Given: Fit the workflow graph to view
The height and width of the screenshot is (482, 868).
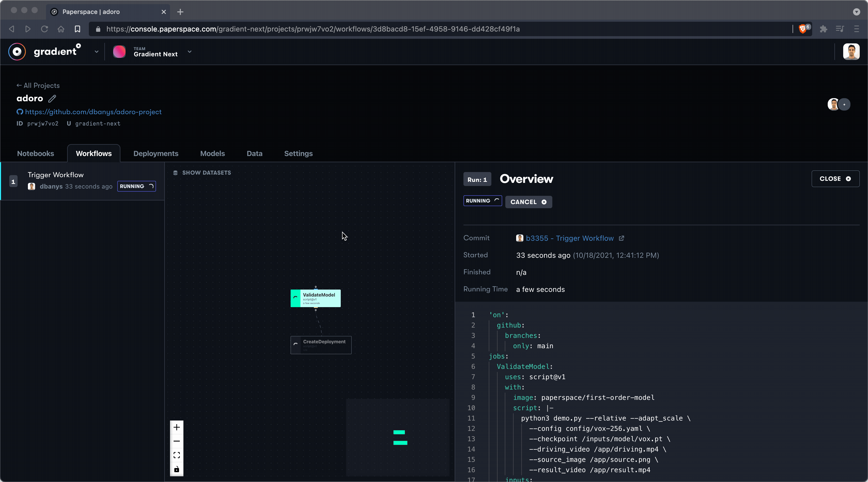Looking at the screenshot, I should [x=176, y=455].
